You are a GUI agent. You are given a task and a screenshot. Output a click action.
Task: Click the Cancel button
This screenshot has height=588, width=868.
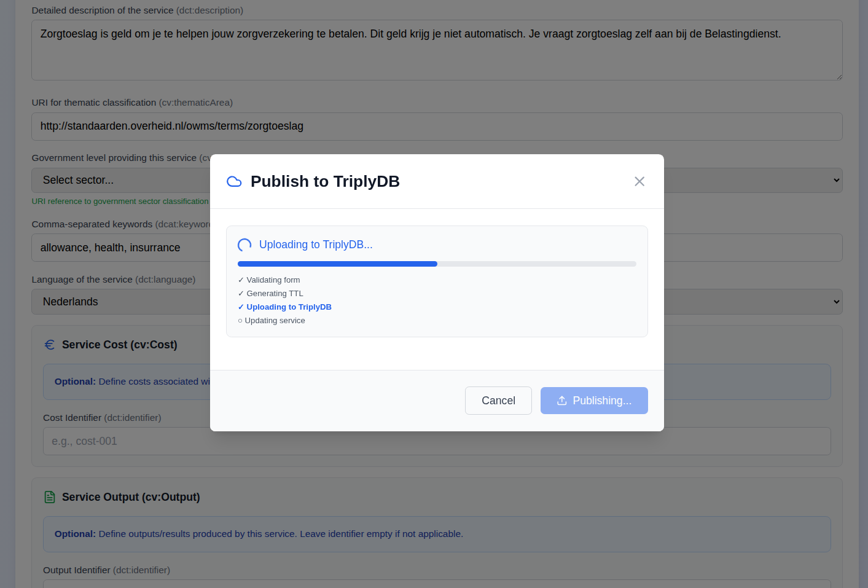498,400
